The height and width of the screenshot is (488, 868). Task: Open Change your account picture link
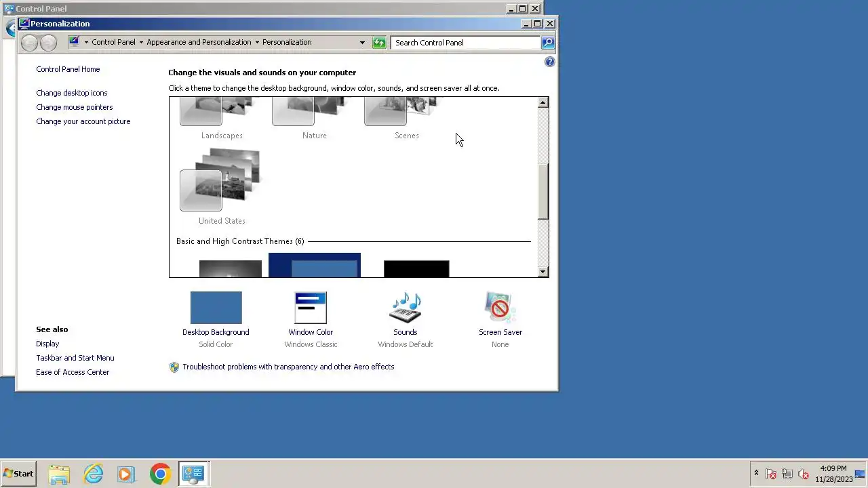pos(83,121)
